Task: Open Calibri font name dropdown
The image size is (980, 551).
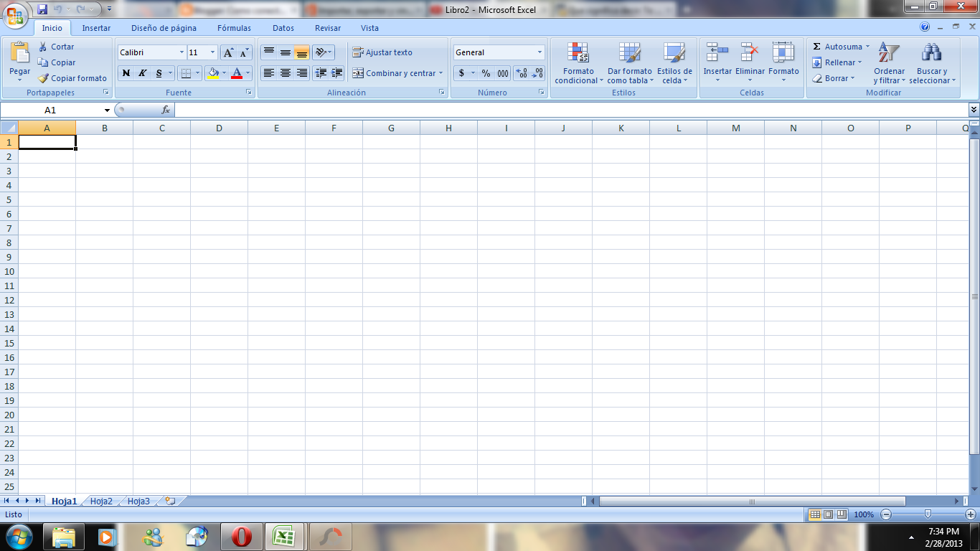Action: (x=182, y=52)
